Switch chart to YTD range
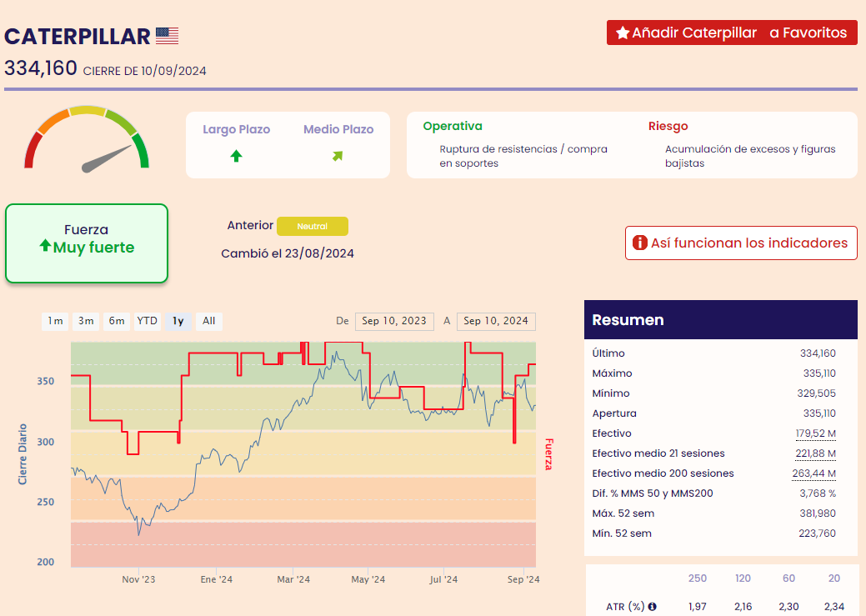 148,321
